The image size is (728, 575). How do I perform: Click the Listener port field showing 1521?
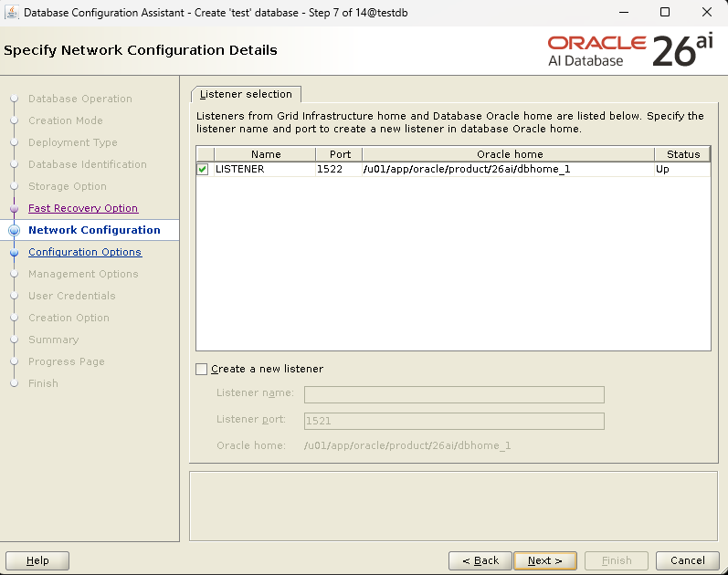[454, 421]
